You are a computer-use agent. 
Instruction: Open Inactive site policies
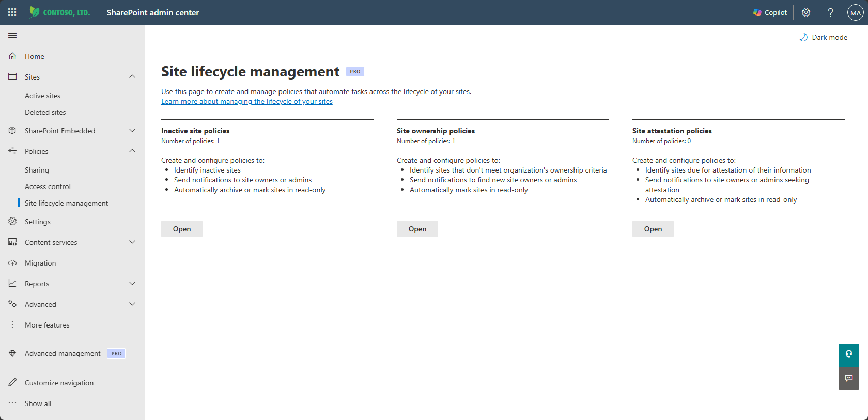182,229
